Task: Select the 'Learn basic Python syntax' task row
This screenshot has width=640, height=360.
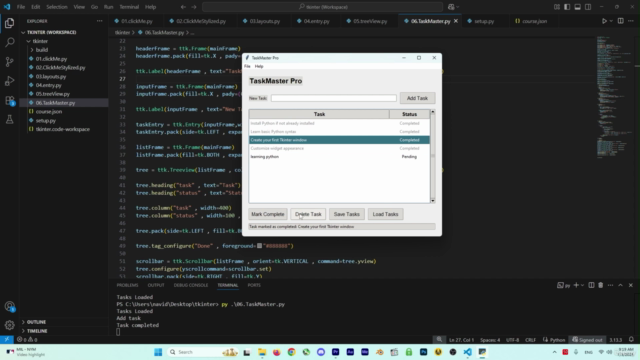Action: (339, 132)
